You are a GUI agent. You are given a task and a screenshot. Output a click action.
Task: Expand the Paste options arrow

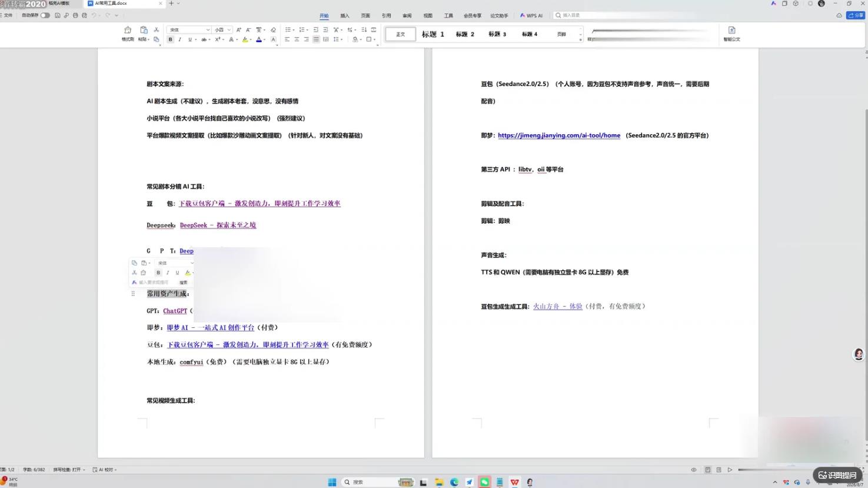coord(149,39)
